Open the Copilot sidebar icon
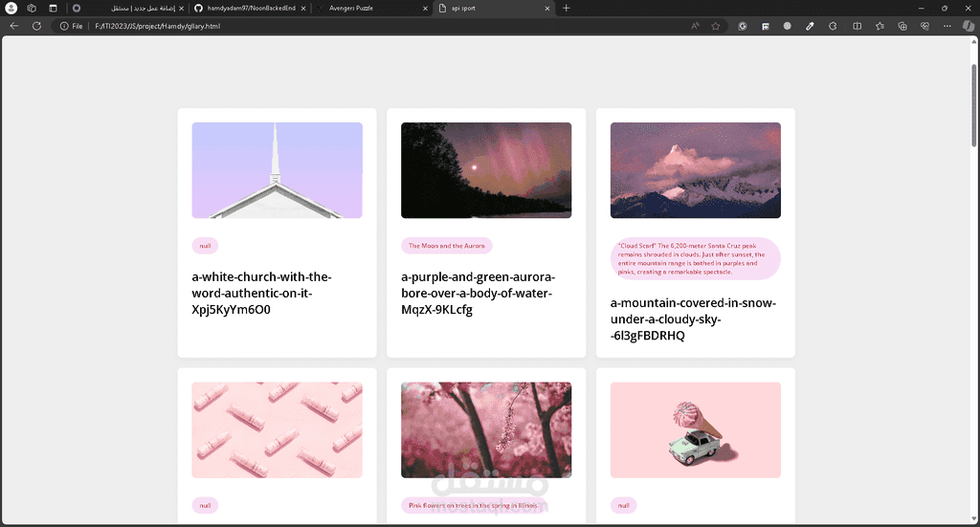Viewport: 980px width, 527px height. 969,26
